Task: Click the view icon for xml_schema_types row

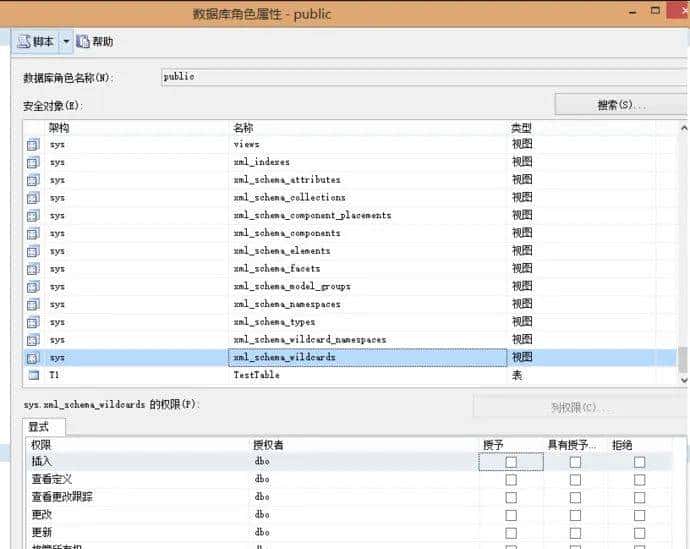Action: [33, 322]
